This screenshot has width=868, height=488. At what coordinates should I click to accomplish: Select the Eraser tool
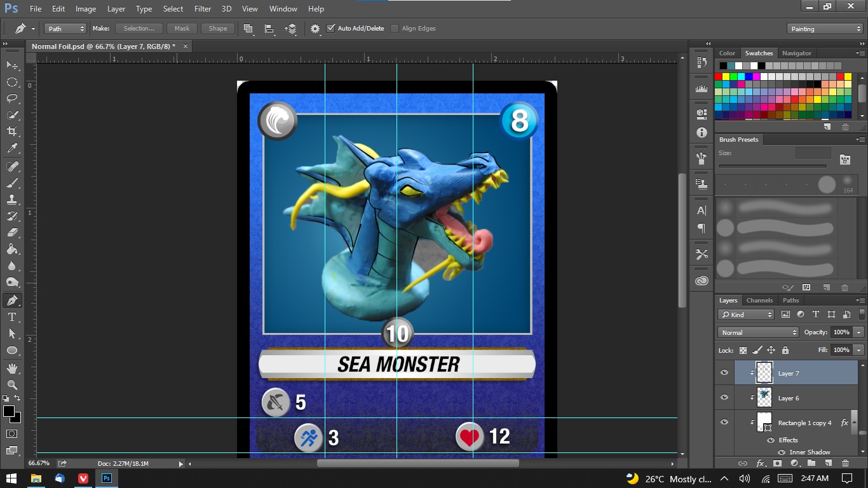(12, 233)
